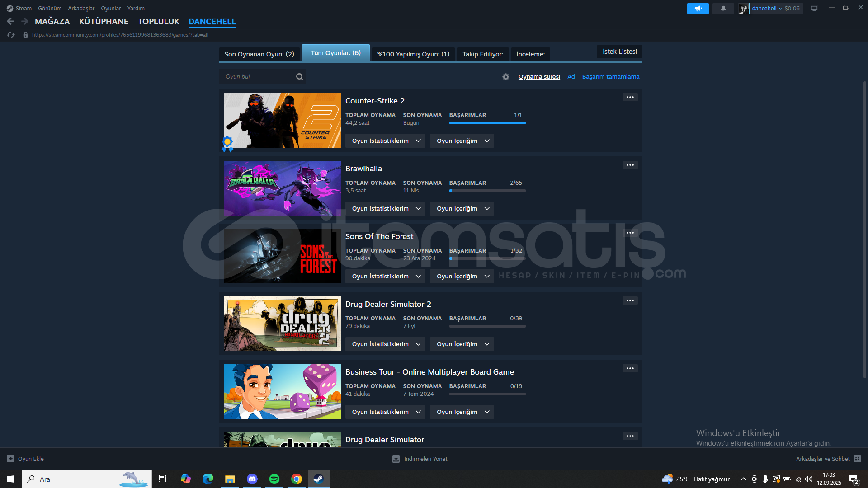Open the Görünüm menu
This screenshot has height=488, width=868.
[x=50, y=9]
